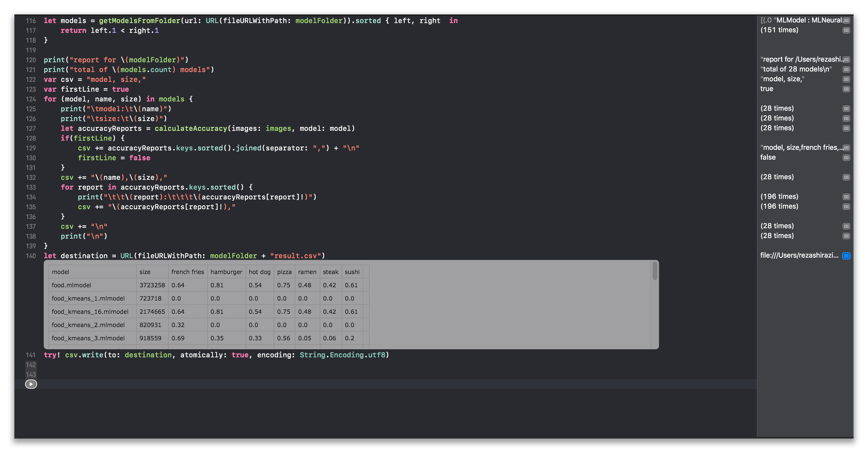
Task: Click the file:///Users/rezashirazi result text in sidebar
Action: tap(799, 255)
